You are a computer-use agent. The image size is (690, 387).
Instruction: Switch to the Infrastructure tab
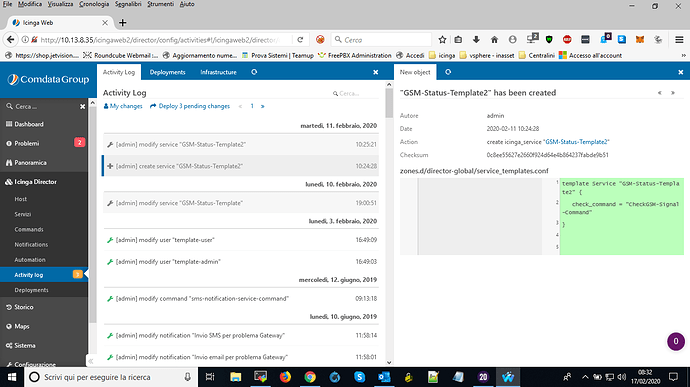click(x=218, y=72)
